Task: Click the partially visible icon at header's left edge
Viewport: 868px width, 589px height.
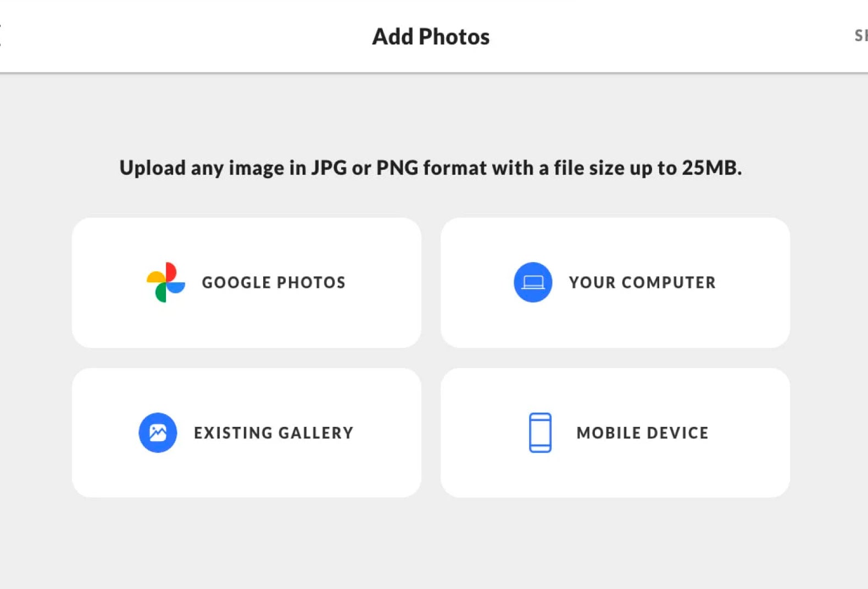Action: 2,36
